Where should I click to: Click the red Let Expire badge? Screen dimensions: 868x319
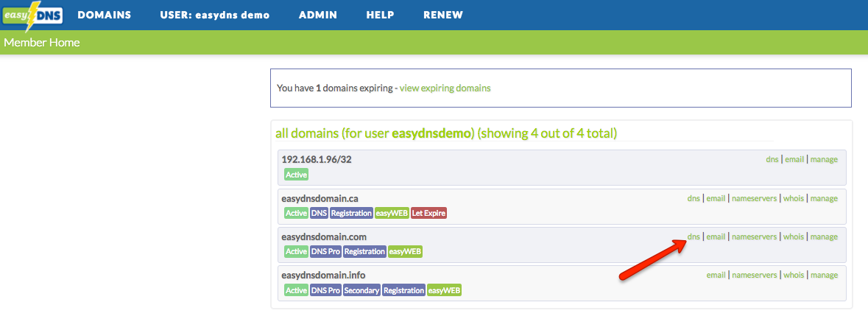[429, 213]
